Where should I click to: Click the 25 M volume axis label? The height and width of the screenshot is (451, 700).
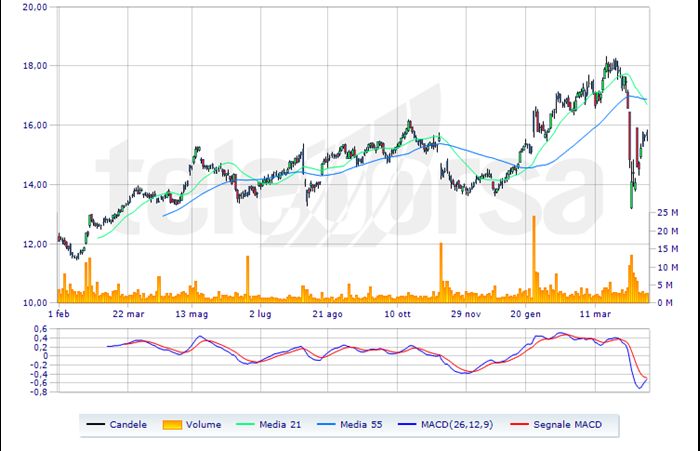(x=667, y=213)
